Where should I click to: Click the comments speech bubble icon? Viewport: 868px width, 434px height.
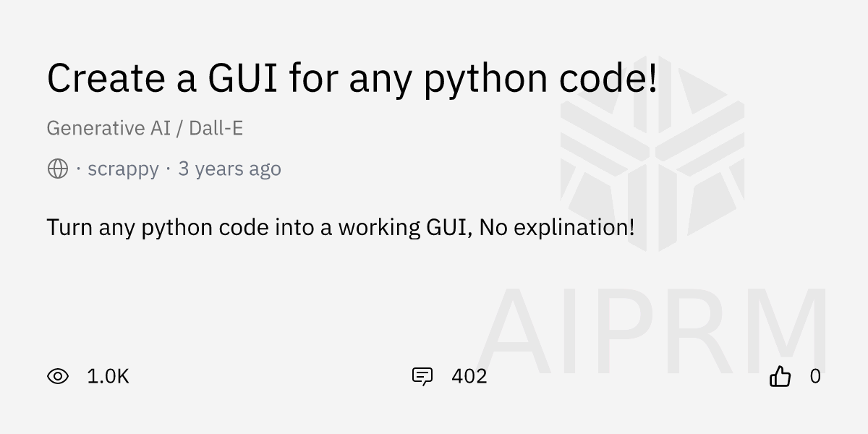point(422,376)
